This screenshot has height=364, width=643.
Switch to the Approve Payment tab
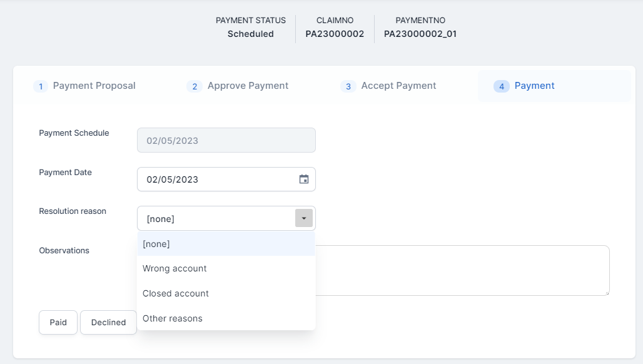[x=247, y=86]
